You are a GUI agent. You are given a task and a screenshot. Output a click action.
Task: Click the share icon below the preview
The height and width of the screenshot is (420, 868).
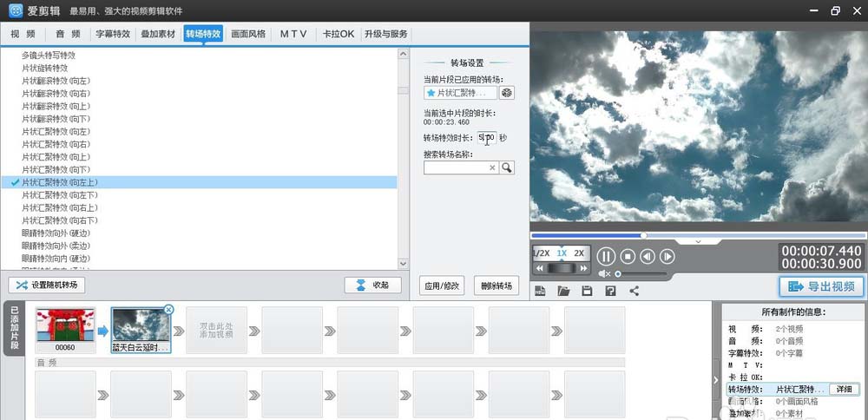[x=634, y=291]
